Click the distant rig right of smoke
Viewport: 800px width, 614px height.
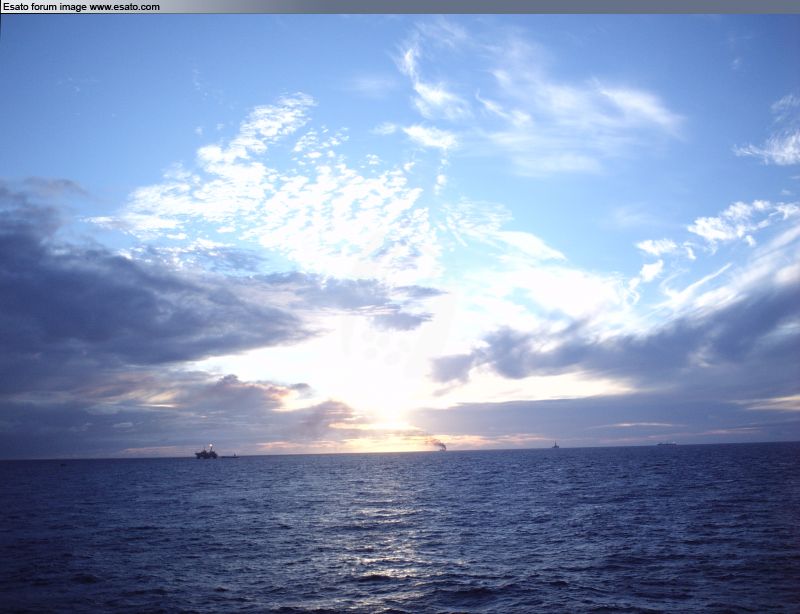point(556,445)
